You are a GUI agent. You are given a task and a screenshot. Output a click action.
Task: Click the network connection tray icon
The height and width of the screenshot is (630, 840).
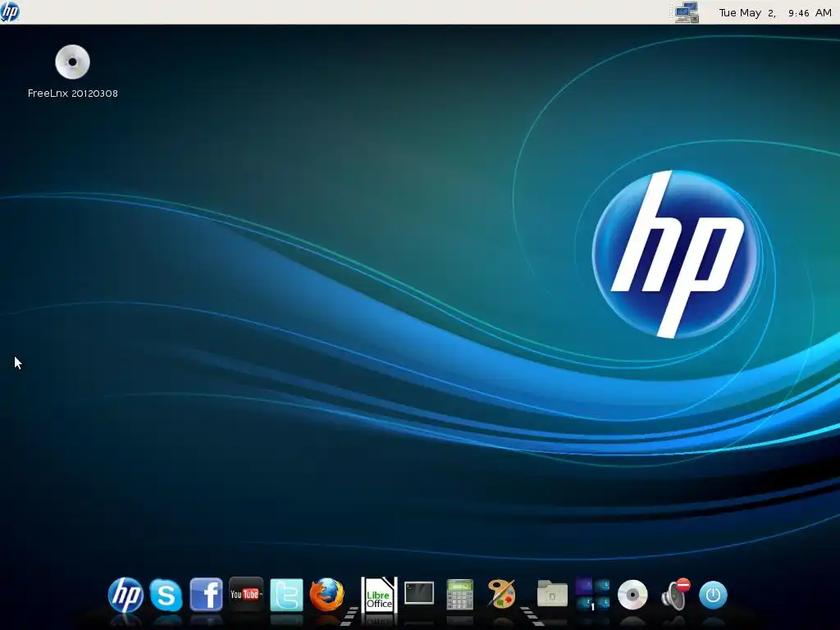tap(687, 11)
